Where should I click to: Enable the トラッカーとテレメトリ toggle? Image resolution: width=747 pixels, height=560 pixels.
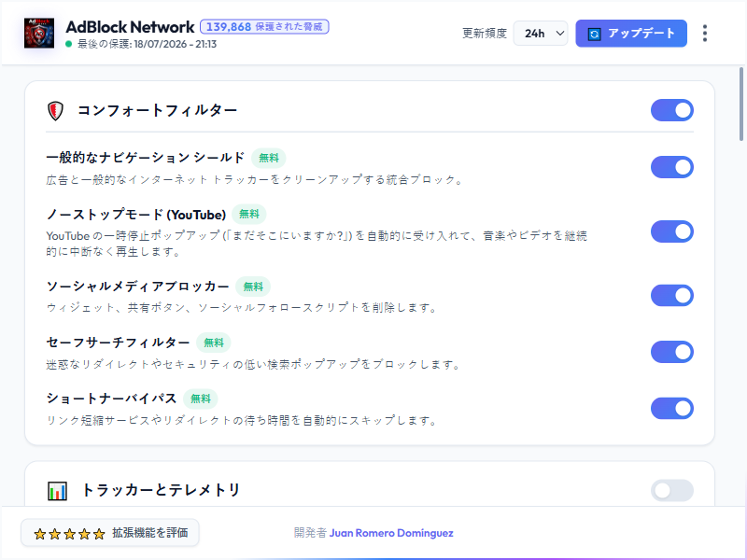(x=671, y=491)
